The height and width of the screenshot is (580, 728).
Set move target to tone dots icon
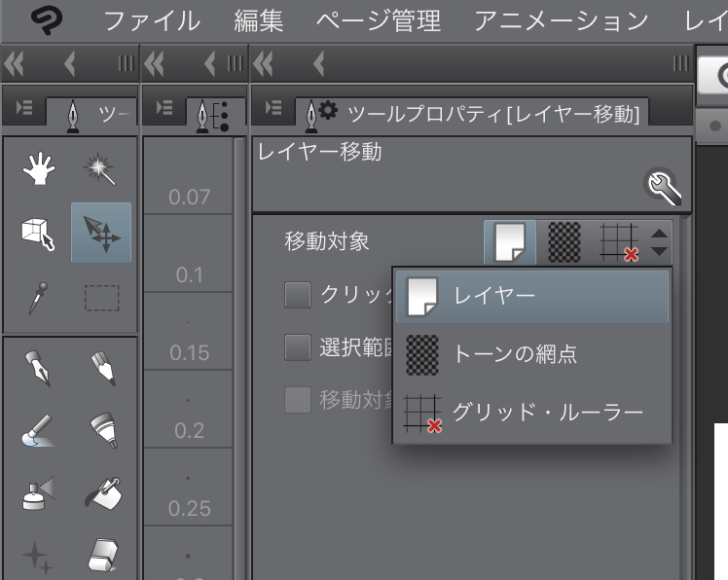(564, 242)
